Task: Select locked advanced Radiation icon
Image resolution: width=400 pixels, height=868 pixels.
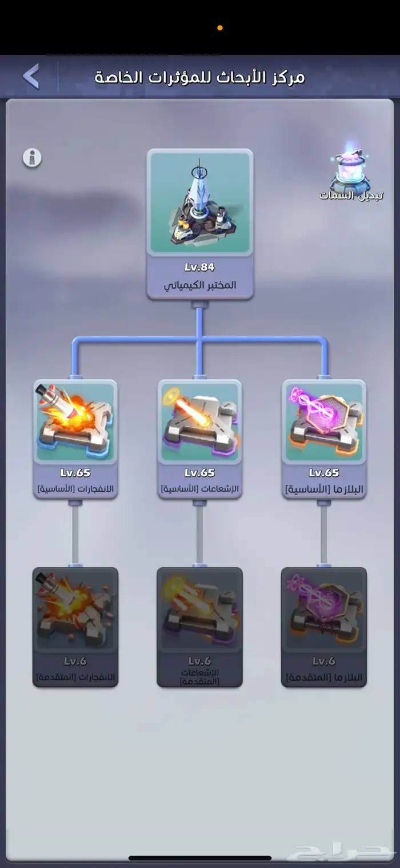Action: tap(199, 610)
